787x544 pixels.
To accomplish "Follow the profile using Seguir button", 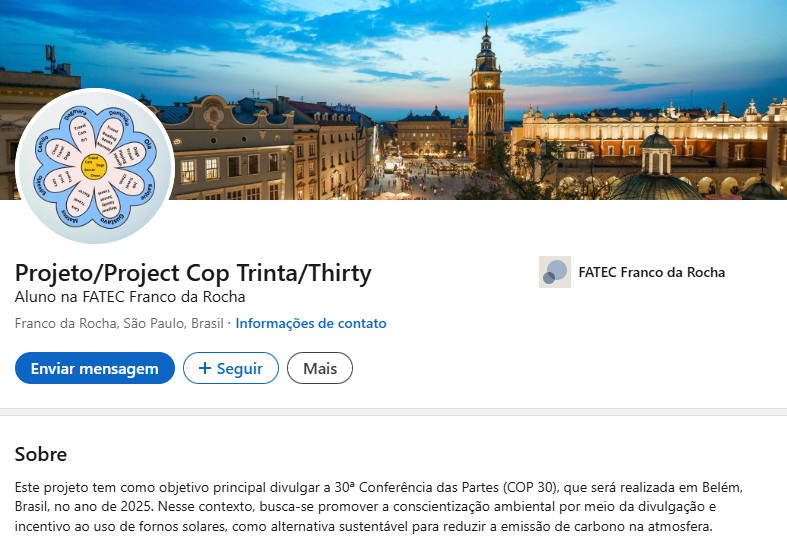I will pos(231,368).
